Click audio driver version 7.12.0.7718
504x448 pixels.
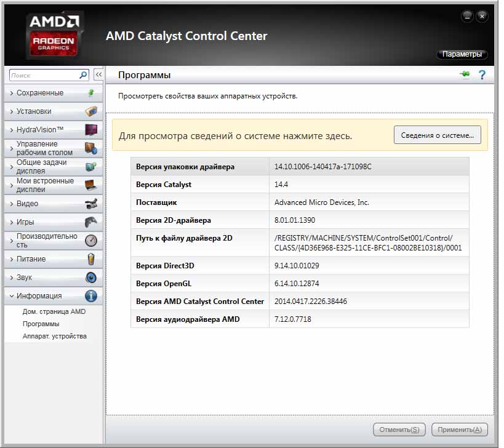coord(292,319)
